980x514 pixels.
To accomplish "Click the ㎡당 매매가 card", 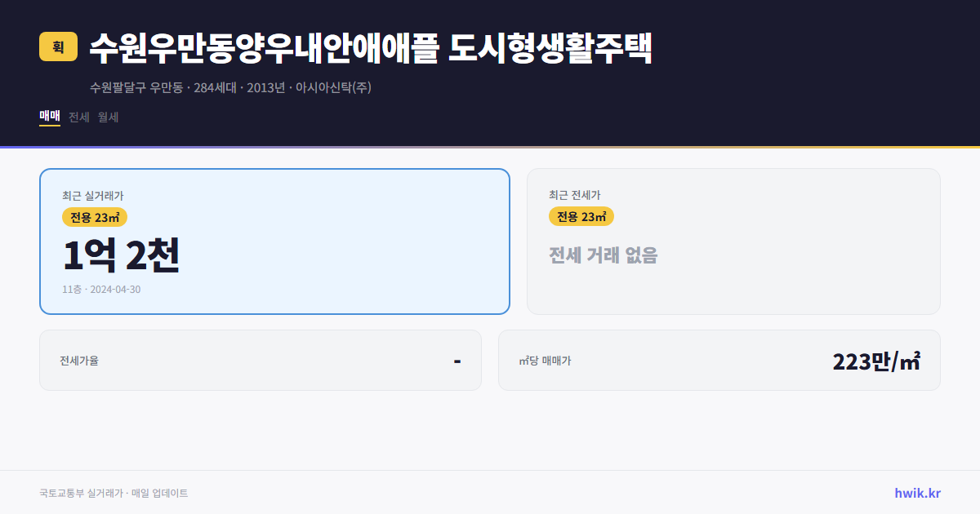I will pos(719,360).
